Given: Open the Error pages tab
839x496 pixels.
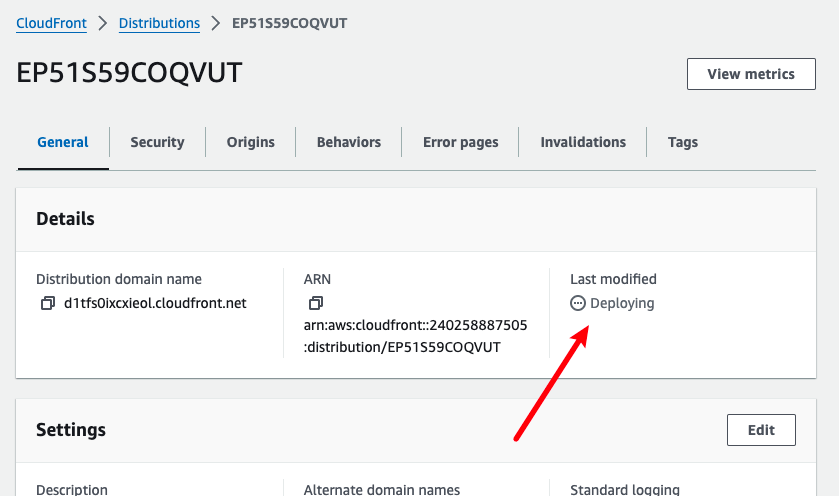Looking at the screenshot, I should (461, 142).
